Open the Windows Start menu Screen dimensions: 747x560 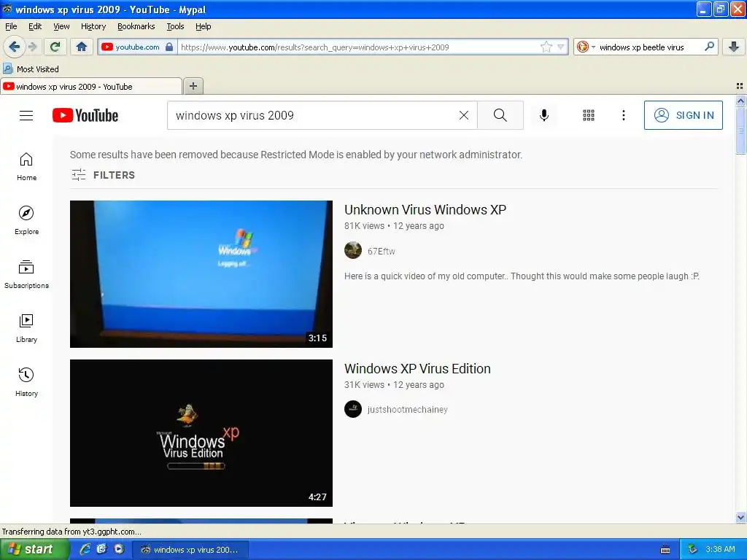[x=34, y=550]
